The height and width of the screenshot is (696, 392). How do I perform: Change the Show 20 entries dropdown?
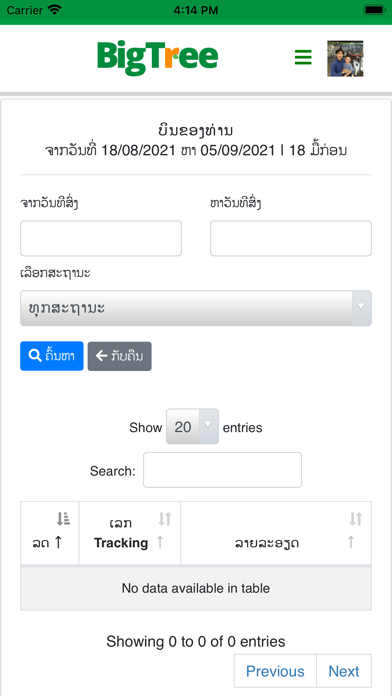pyautogui.click(x=192, y=427)
